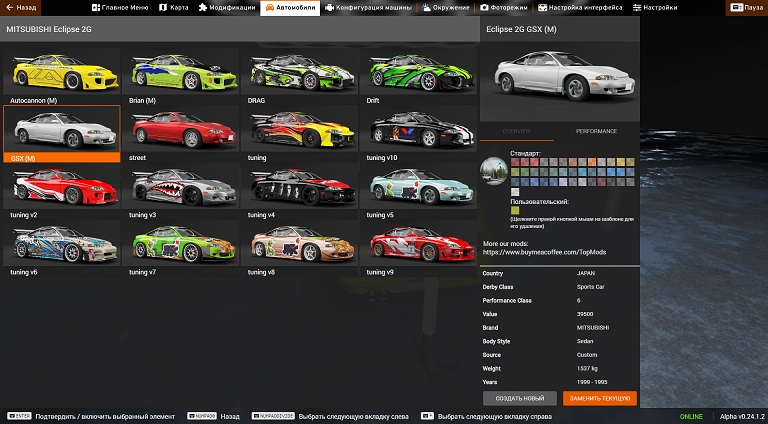
Task: Open the Карта map menu
Action: (x=173, y=7)
